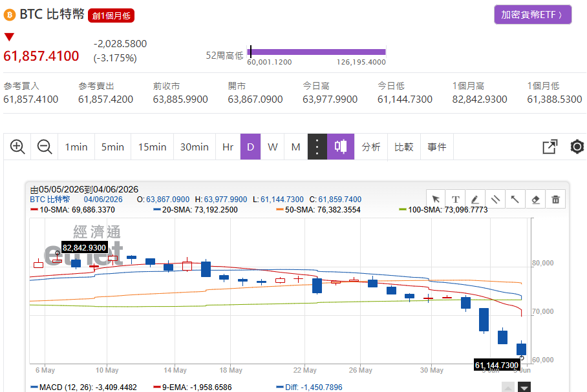Switch to 15min interval
The height and width of the screenshot is (392, 587).
point(152,147)
